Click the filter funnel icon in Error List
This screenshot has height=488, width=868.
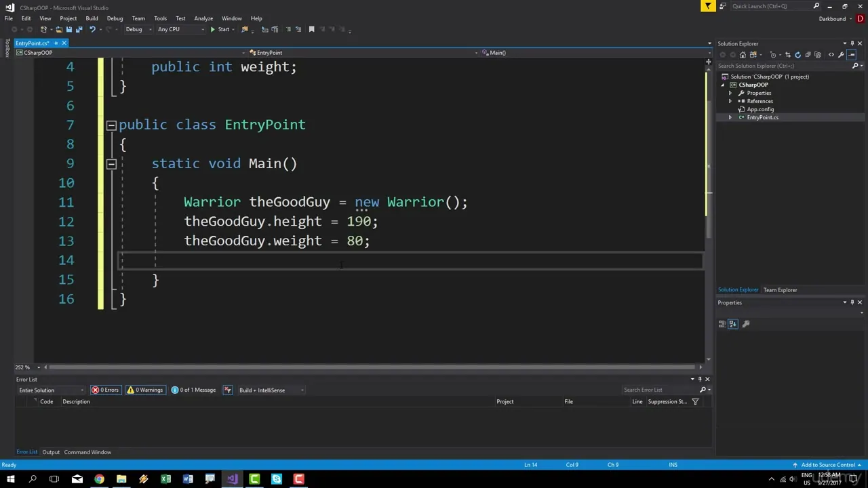click(x=695, y=402)
